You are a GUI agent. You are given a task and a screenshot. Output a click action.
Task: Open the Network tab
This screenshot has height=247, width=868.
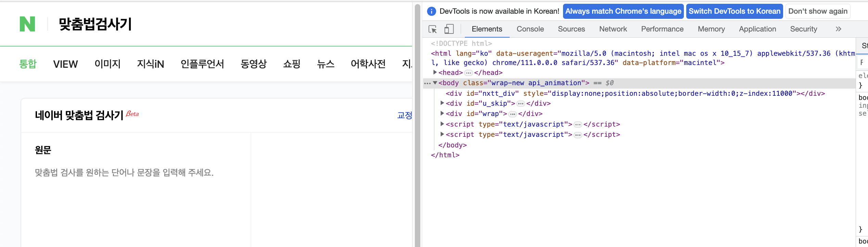(613, 29)
